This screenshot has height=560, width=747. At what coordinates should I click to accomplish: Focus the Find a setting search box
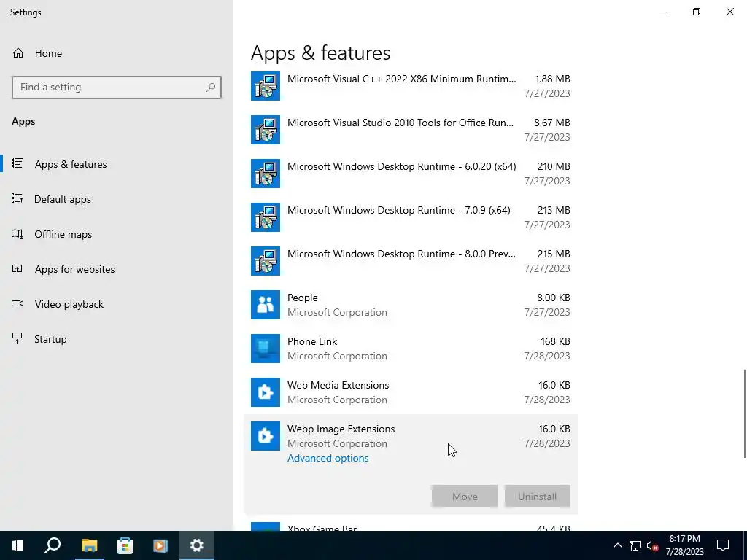coord(117,87)
